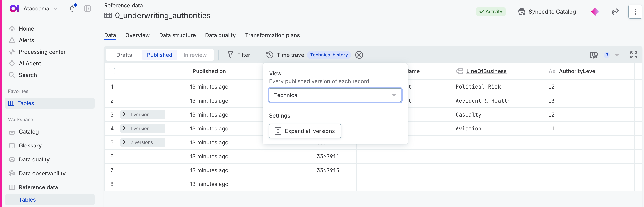Image resolution: width=644 pixels, height=207 pixels.
Task: Select the In review view
Action: [195, 55]
